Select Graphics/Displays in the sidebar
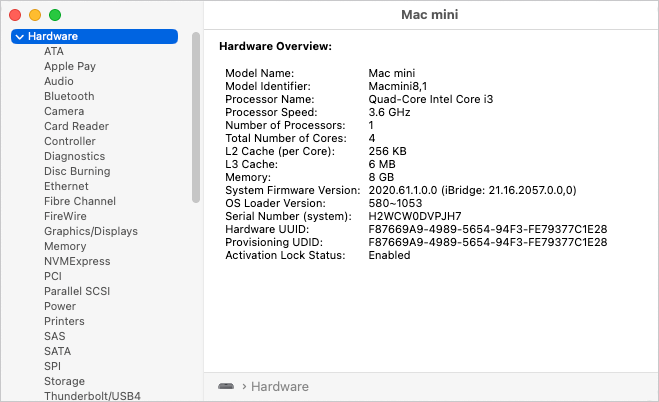The width and height of the screenshot is (659, 402). point(91,231)
